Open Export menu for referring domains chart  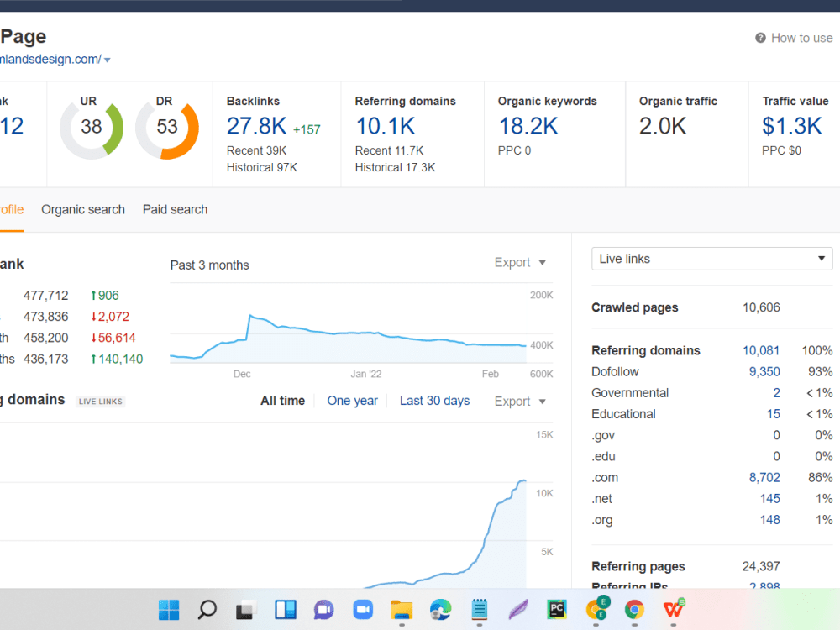tap(520, 402)
